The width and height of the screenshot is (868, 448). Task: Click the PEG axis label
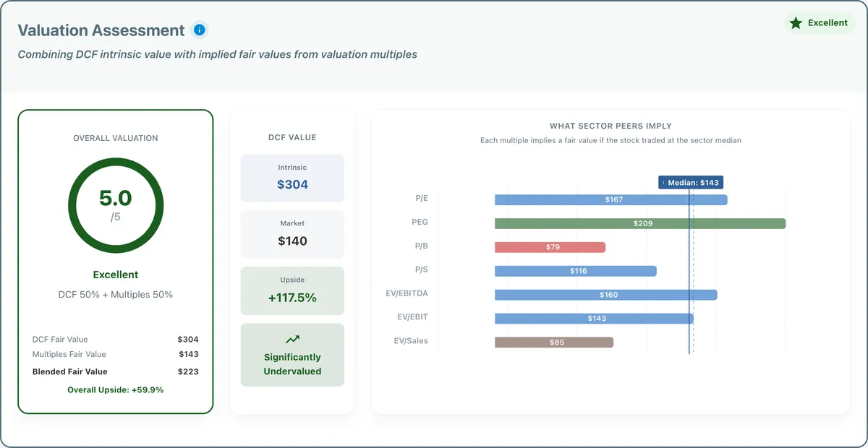(420, 222)
